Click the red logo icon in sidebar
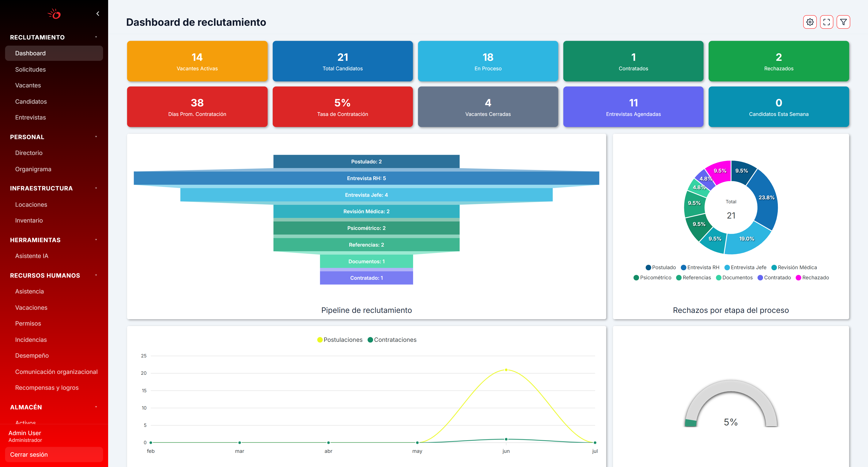This screenshot has width=868, height=467. tap(54, 14)
